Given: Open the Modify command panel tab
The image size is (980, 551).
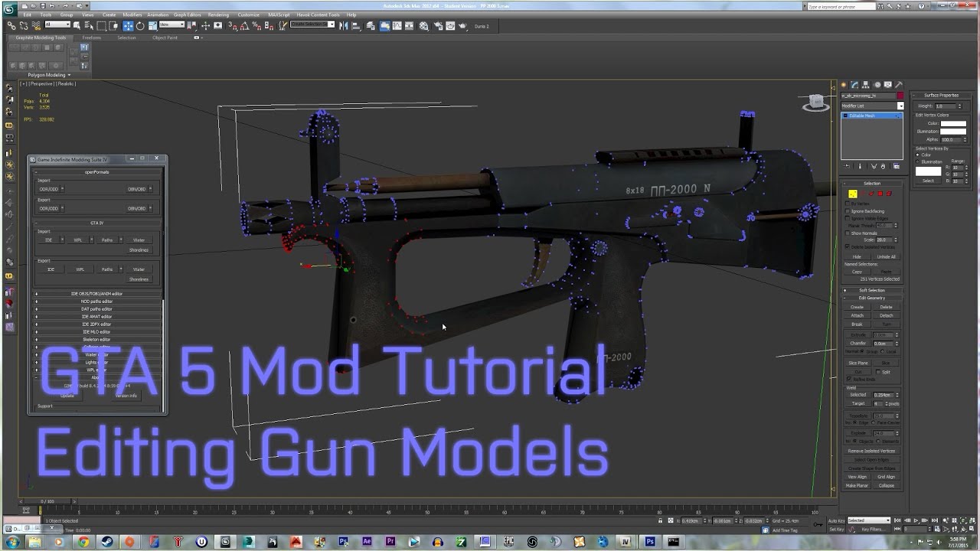Looking at the screenshot, I should coord(854,84).
